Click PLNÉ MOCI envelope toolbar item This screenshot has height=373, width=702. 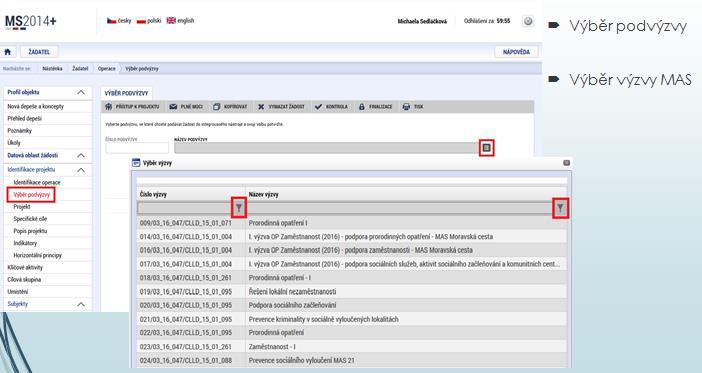tap(186, 107)
